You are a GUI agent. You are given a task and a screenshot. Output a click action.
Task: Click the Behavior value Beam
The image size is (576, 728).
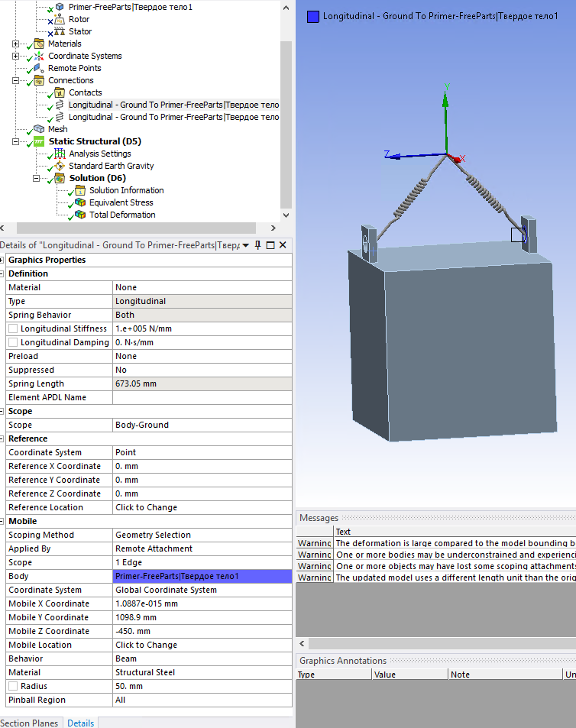(x=202, y=658)
